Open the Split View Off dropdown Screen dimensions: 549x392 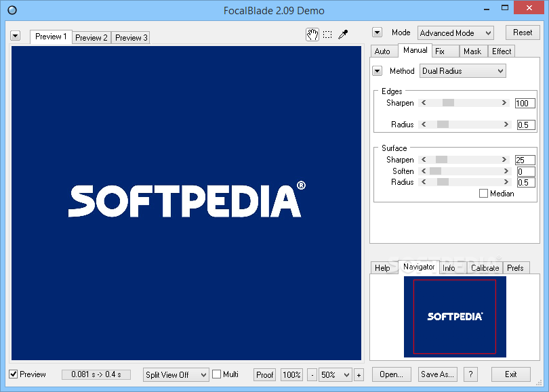point(176,375)
